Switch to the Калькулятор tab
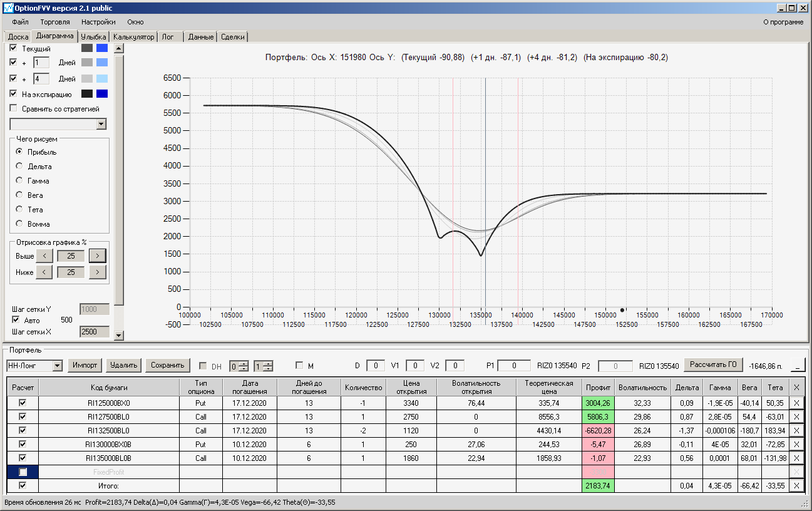This screenshot has height=511, width=812. coord(134,37)
